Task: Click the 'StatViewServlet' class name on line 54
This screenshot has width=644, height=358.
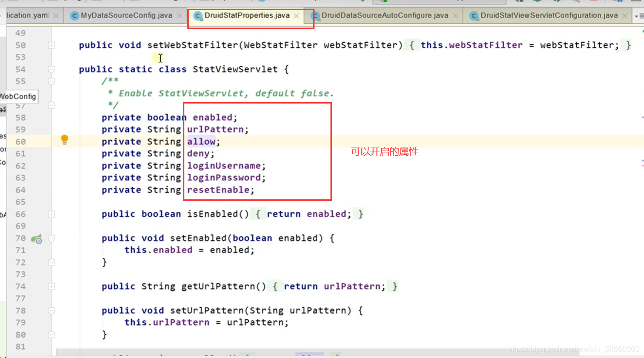Action: [235, 69]
